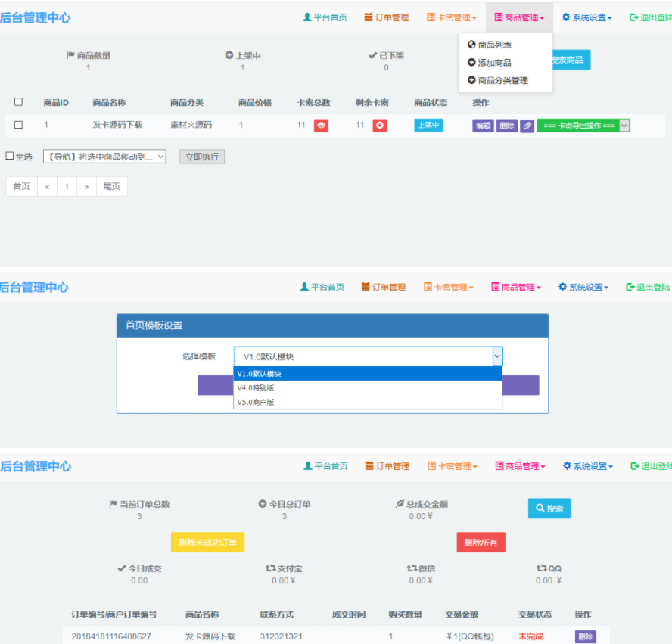Click the red 删除所有 button

pyautogui.click(x=481, y=543)
